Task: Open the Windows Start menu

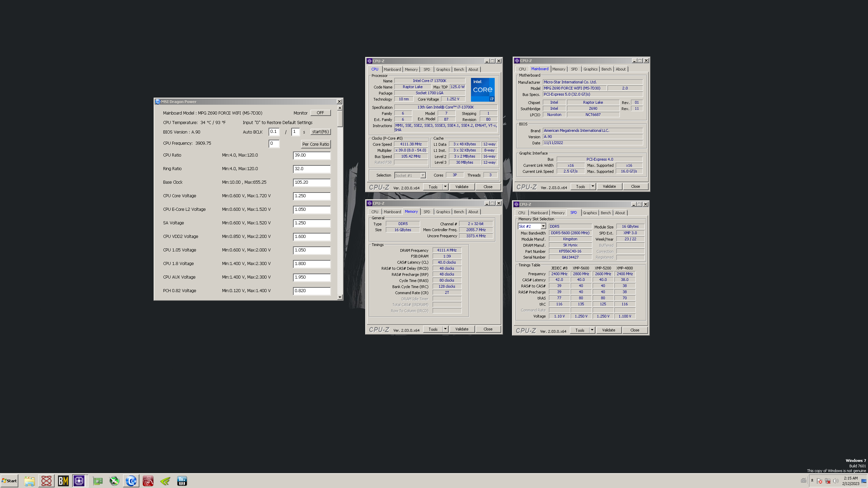Action: point(9,481)
